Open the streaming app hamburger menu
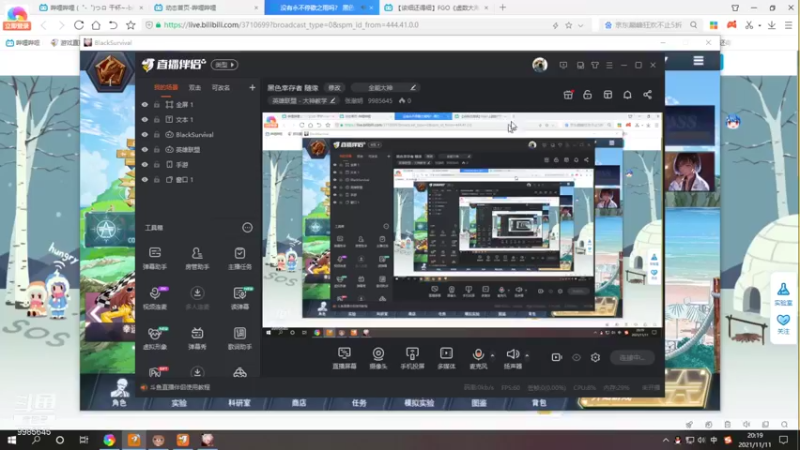This screenshot has height=450, width=800. pyautogui.click(x=610, y=65)
